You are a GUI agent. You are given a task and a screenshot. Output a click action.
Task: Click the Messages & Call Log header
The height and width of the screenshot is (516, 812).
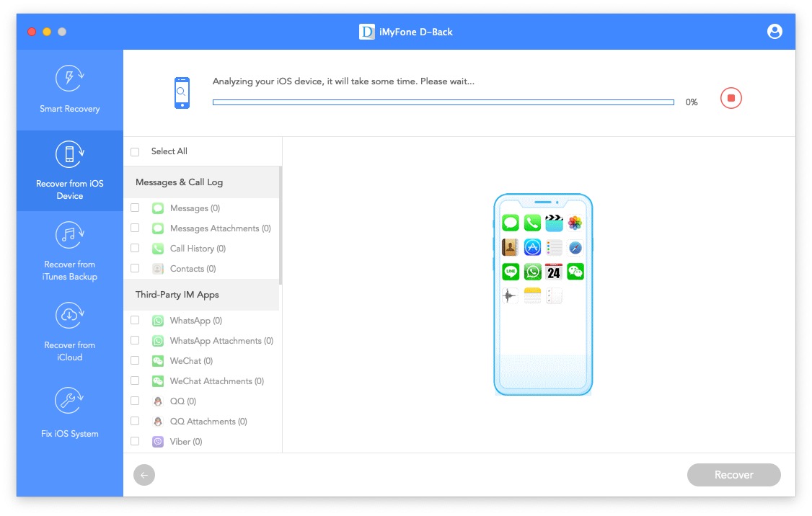(201, 182)
